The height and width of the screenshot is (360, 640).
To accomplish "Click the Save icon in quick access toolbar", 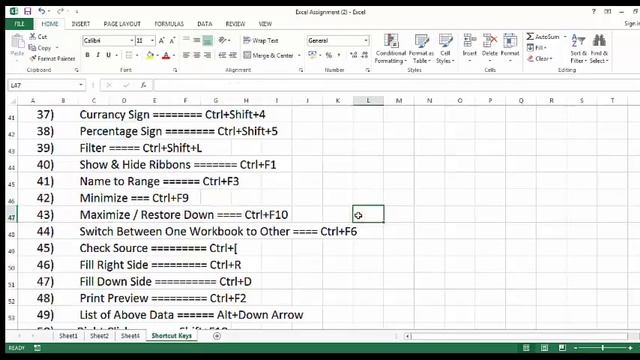I will click(x=27, y=11).
